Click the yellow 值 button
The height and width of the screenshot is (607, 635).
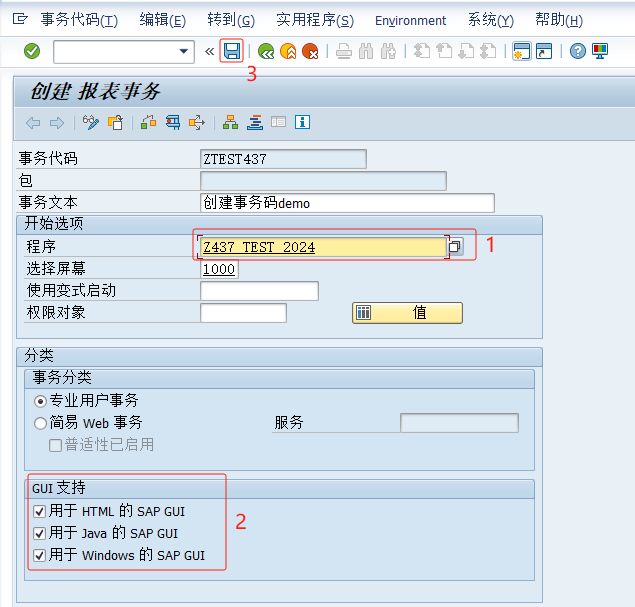pos(407,313)
